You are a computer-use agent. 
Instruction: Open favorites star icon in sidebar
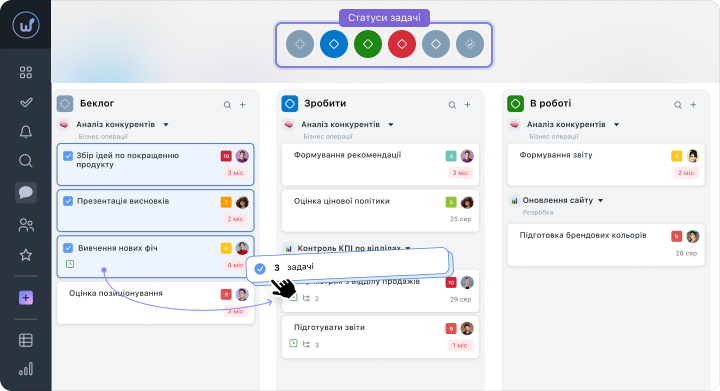pyautogui.click(x=26, y=255)
